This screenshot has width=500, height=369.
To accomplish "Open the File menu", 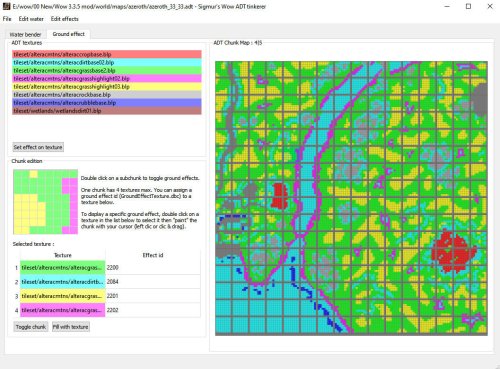I will [x=7, y=19].
